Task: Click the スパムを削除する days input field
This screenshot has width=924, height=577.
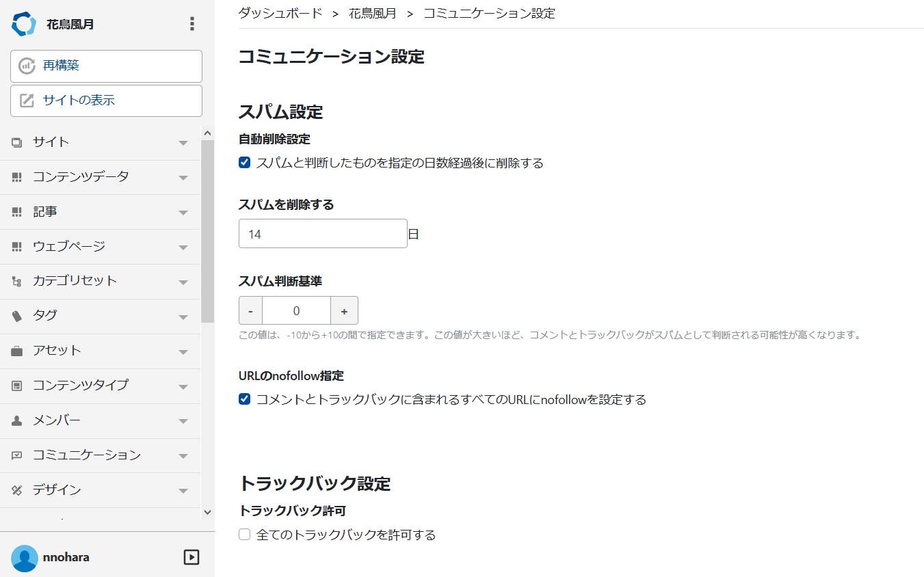Action: point(323,234)
